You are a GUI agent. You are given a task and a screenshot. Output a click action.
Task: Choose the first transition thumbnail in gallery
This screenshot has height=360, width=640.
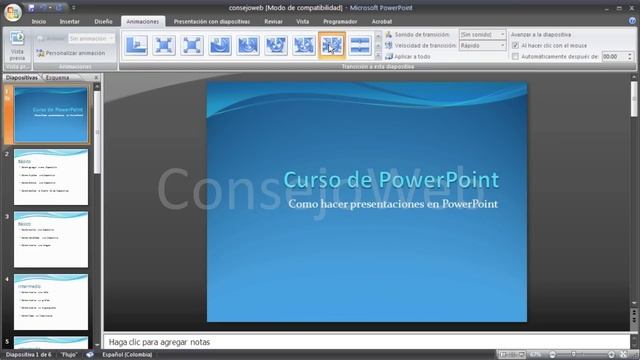tap(136, 45)
